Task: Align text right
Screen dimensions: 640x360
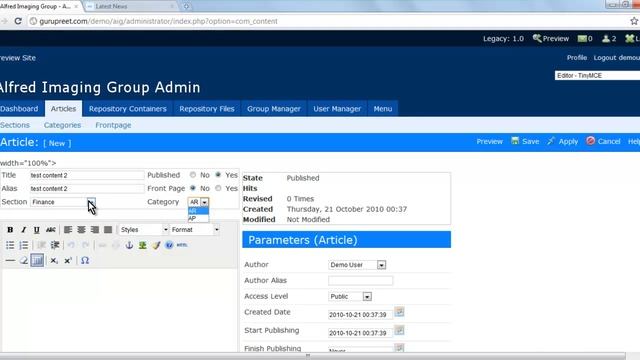Action: coord(95,230)
